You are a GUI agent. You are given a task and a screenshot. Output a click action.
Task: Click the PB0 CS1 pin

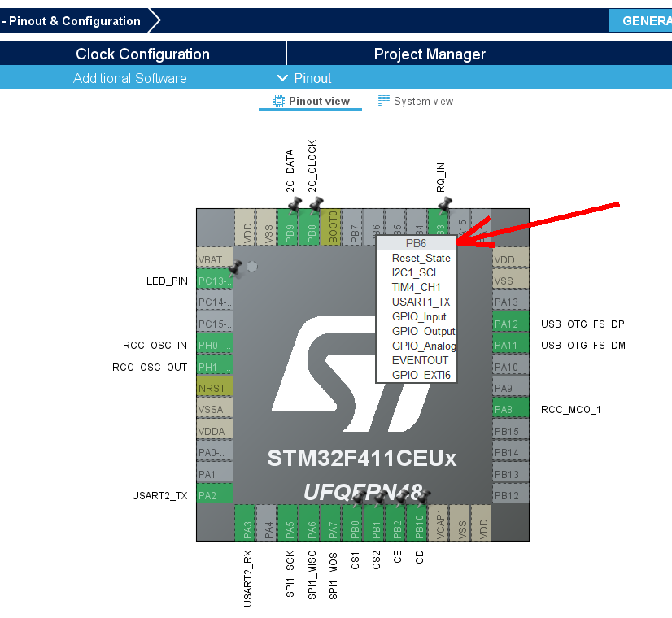tap(354, 523)
